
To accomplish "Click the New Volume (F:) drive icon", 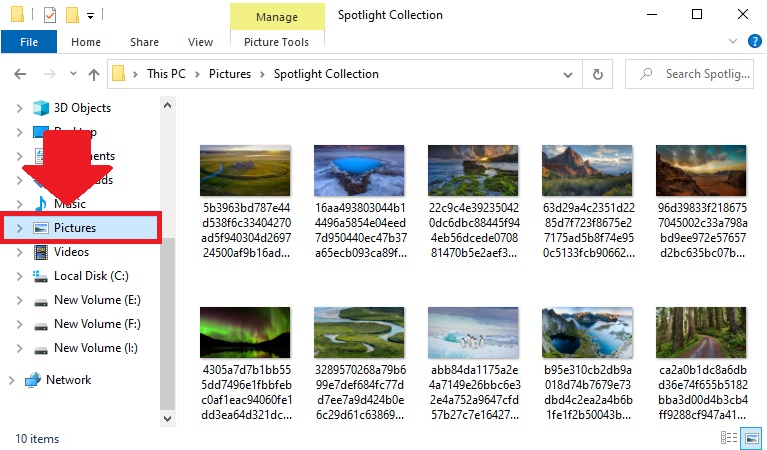I will (41, 326).
